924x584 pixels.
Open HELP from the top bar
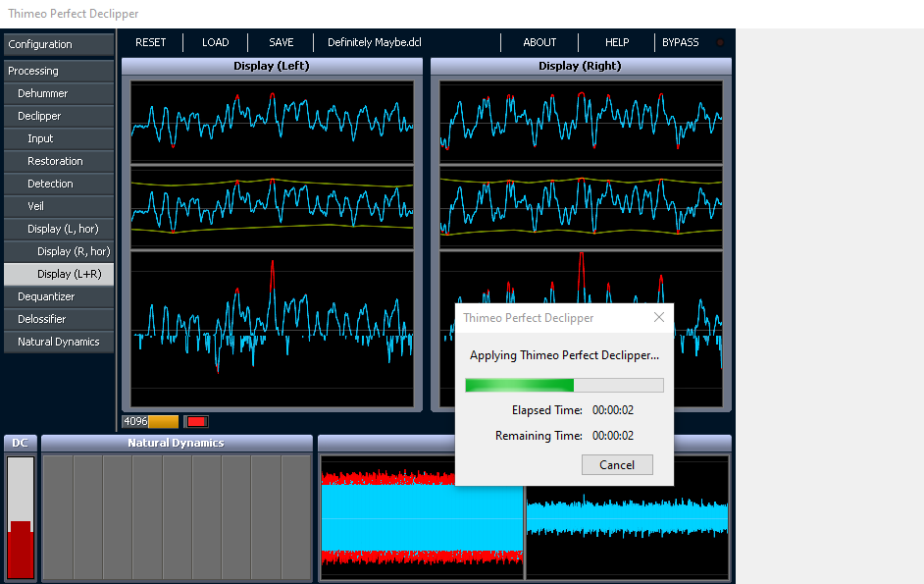[x=616, y=42]
